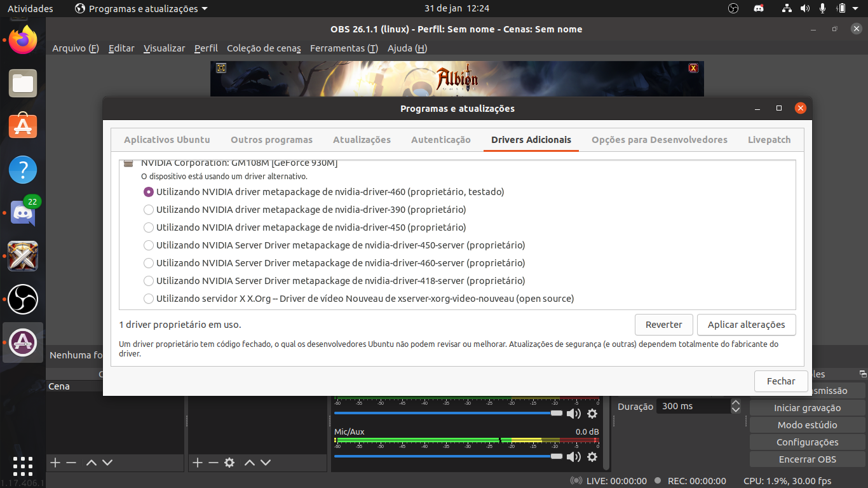Viewport: 868px width, 488px height.
Task: Open gear of channel above Mic/Aux
Action: point(592,414)
